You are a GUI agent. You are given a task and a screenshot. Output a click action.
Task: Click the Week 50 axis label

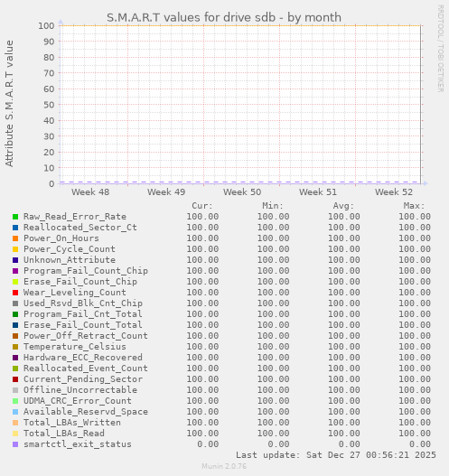tap(242, 192)
